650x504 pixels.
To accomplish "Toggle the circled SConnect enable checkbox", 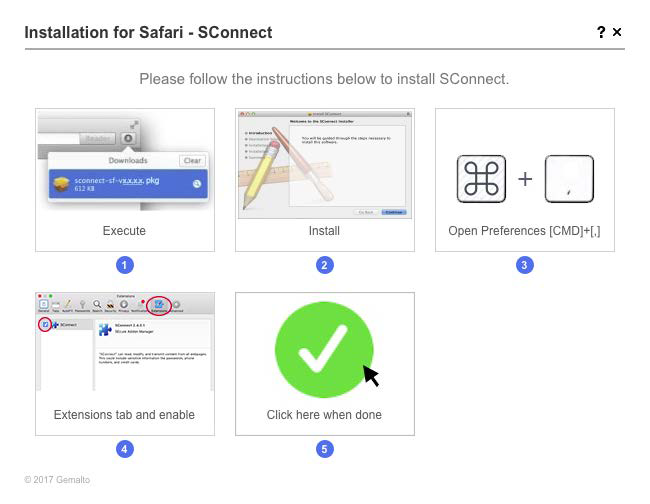I will click(46, 325).
